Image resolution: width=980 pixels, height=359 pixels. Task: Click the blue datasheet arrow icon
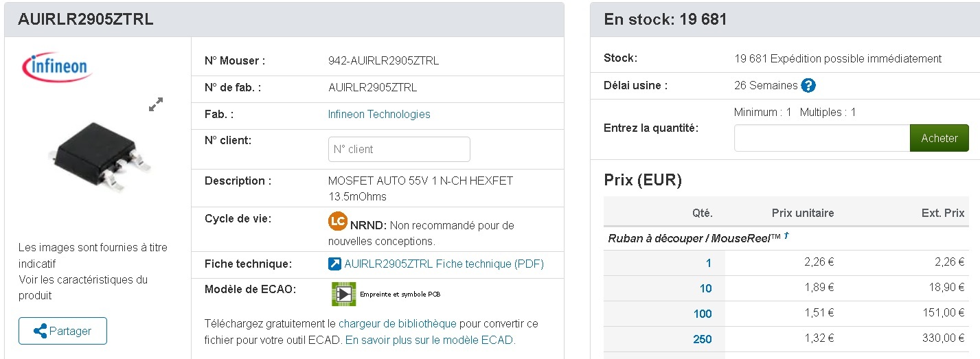coord(334,264)
